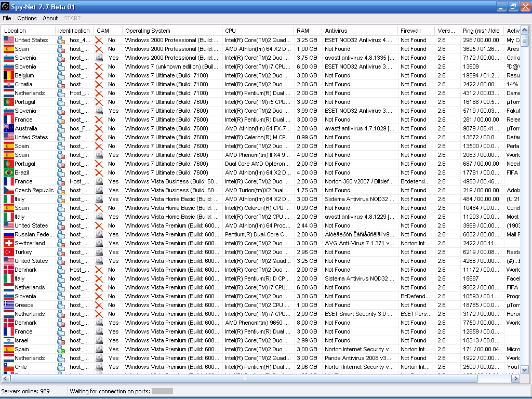The height and width of the screenshot is (399, 532).
Task: Click the Russian Federation flag icon
Action: pos(9,234)
